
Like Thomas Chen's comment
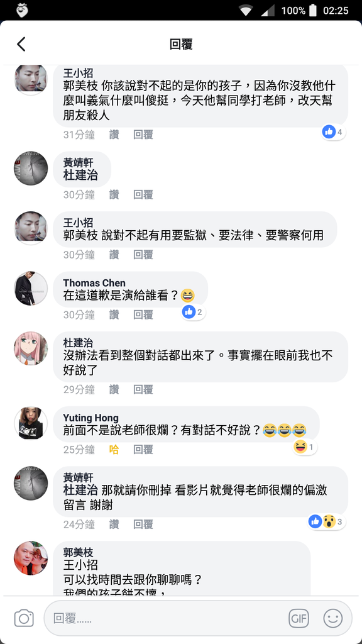pos(114,315)
